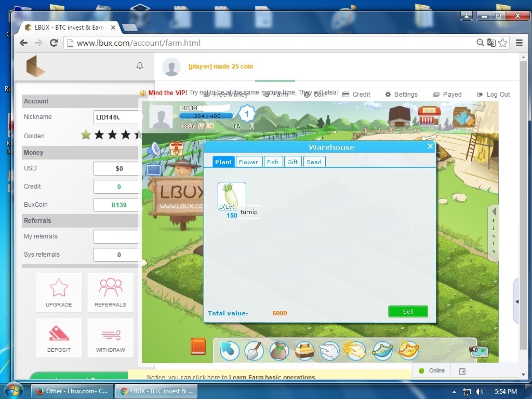Open the toolbox chest icon
The height and width of the screenshot is (399, 532).
(304, 351)
